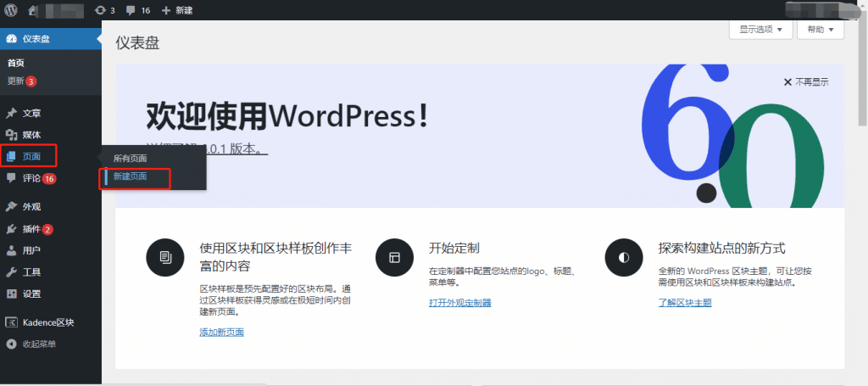The height and width of the screenshot is (386, 868).
Task: Click the 媒体 media icon
Action: [11, 135]
